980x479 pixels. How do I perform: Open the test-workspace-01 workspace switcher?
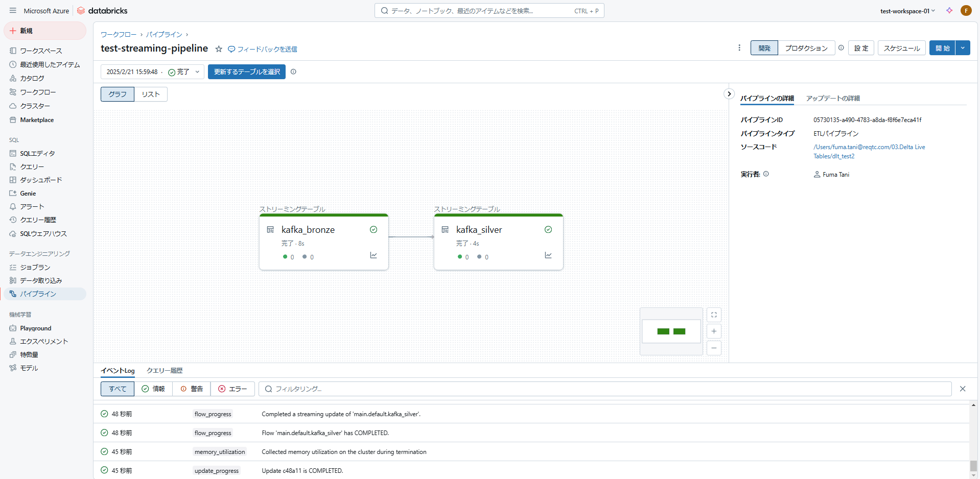907,11
